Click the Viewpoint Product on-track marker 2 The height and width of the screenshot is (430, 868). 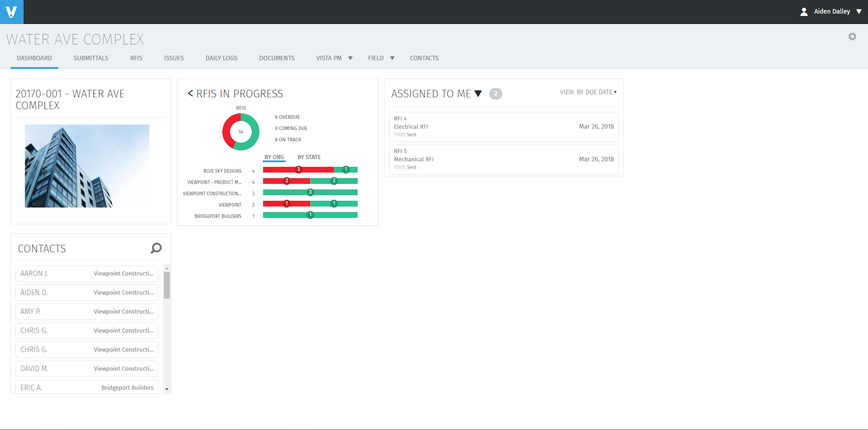coord(334,181)
